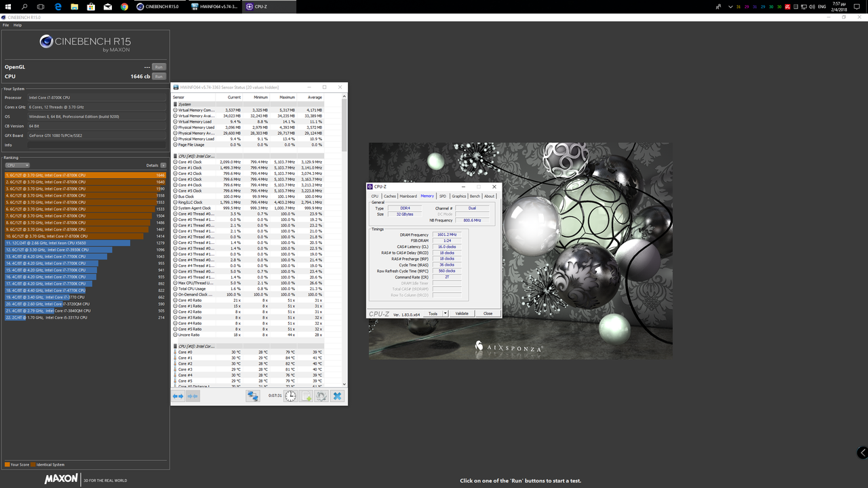
Task: Click the CPU-Z Validate button
Action: (x=462, y=313)
